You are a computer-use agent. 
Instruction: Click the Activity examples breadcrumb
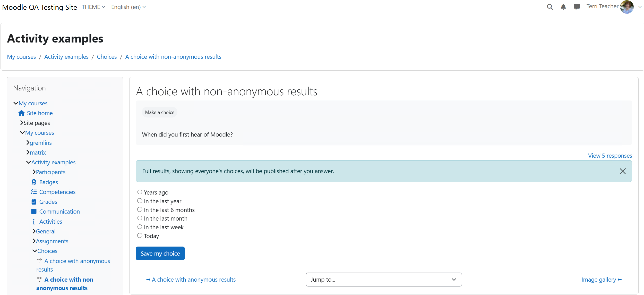pos(66,57)
